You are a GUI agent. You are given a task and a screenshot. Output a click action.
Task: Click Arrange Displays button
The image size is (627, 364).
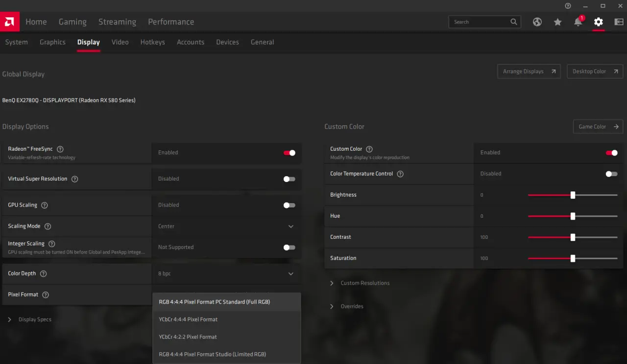click(529, 71)
